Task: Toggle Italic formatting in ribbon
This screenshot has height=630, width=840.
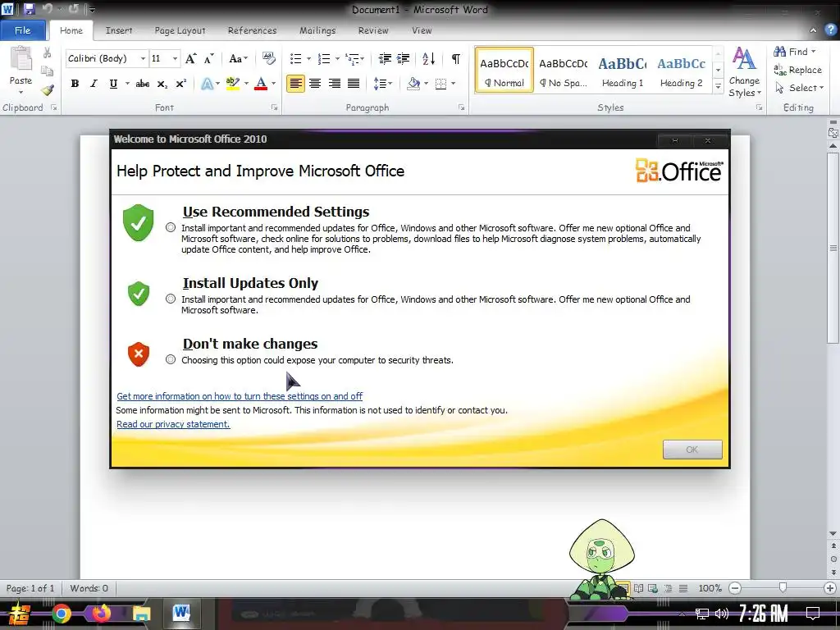Action: tap(94, 84)
